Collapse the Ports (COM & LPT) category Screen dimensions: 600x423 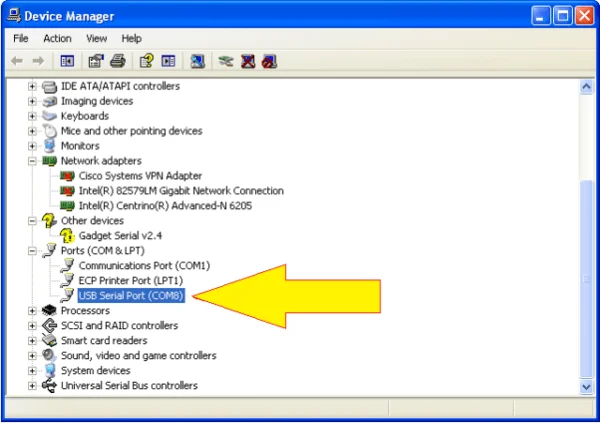coord(33,251)
